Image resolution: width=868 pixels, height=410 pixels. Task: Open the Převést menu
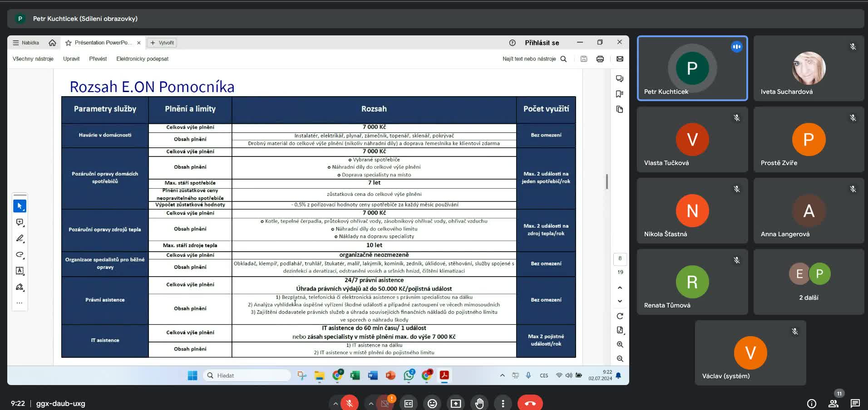[98, 59]
